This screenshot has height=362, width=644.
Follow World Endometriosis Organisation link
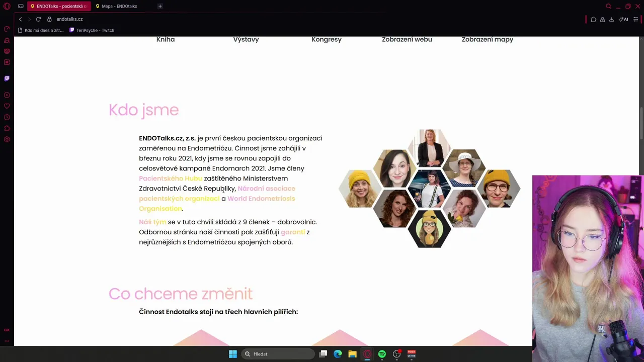[261, 199]
